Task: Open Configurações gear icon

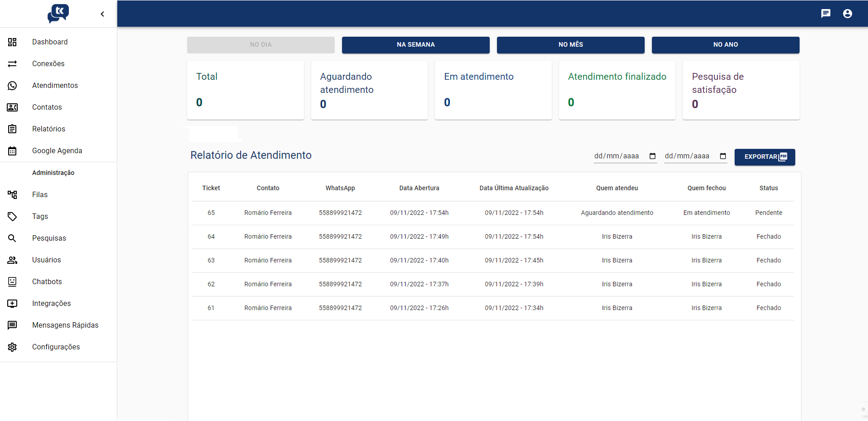Action: click(12, 347)
